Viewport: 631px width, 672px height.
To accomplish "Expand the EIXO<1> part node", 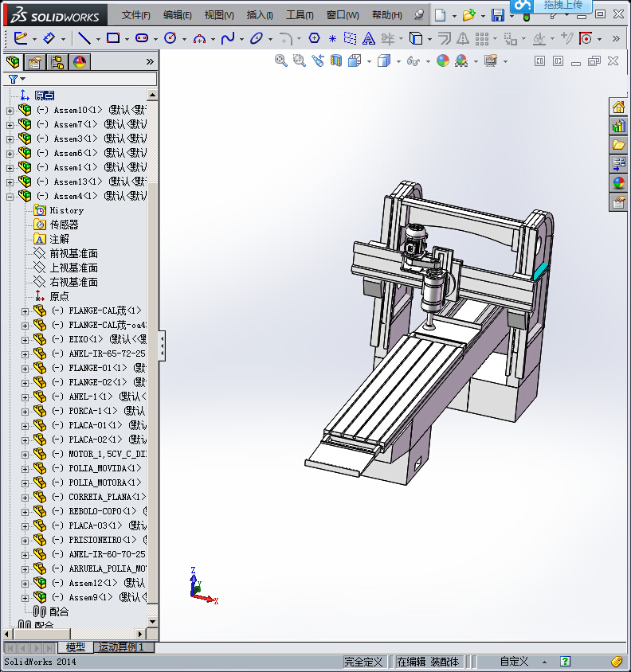I will 25,340.
